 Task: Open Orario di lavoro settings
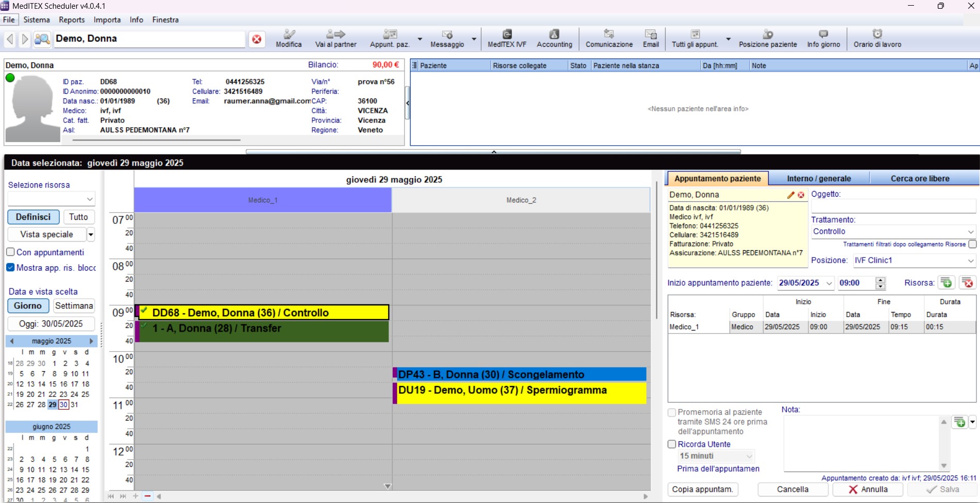877,38
